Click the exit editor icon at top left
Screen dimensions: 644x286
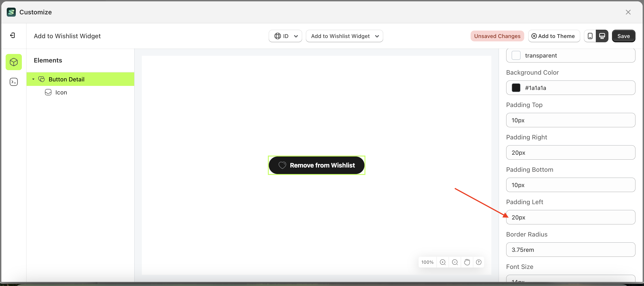tap(12, 35)
